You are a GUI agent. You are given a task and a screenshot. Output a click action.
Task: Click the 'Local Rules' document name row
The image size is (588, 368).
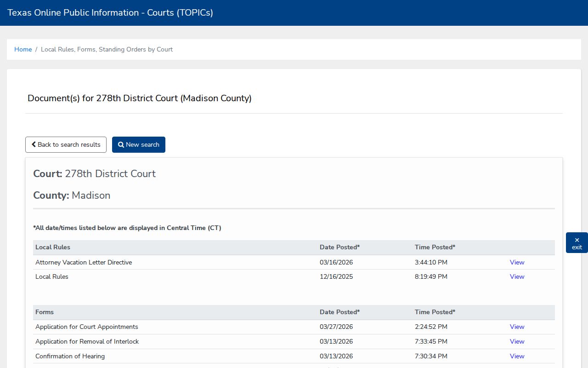52,276
